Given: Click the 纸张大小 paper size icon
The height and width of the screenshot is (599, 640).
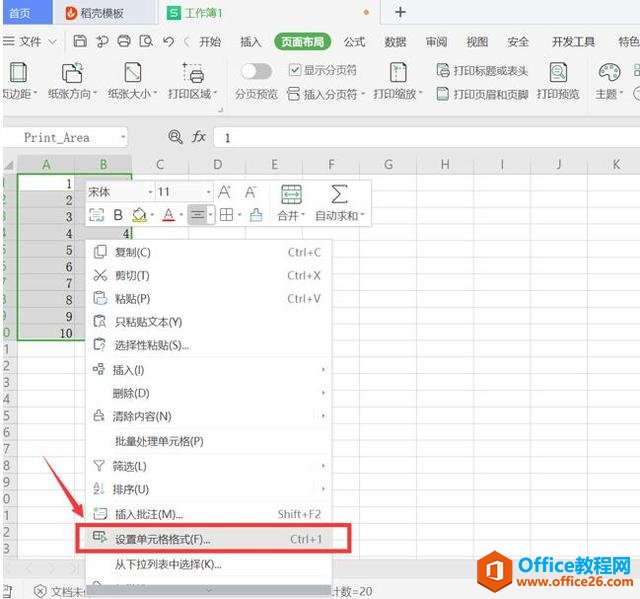Looking at the screenshot, I should click(132, 72).
